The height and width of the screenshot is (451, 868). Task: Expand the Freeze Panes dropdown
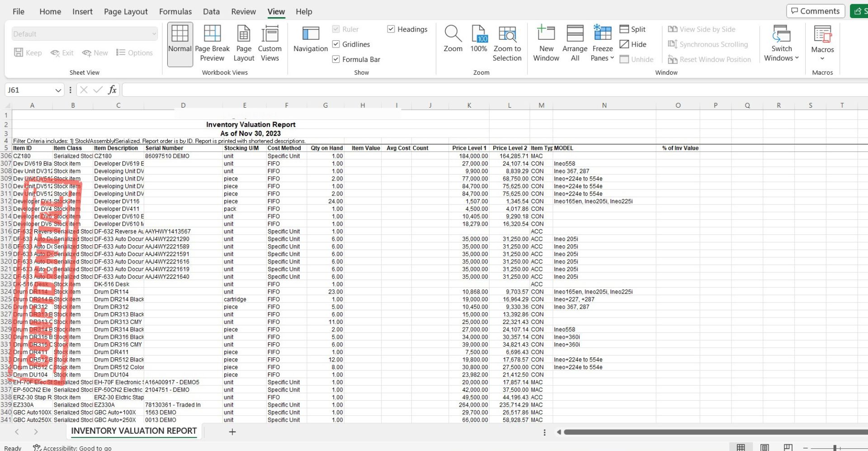(602, 43)
